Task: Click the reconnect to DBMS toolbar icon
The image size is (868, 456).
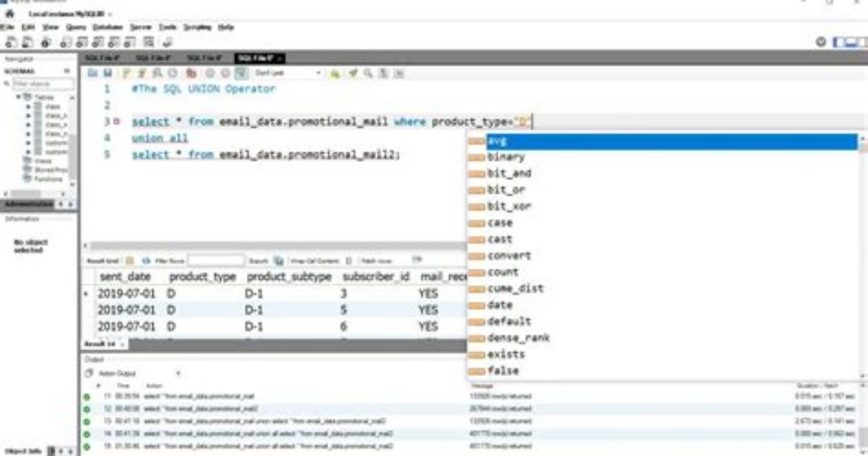Action: 167,42
